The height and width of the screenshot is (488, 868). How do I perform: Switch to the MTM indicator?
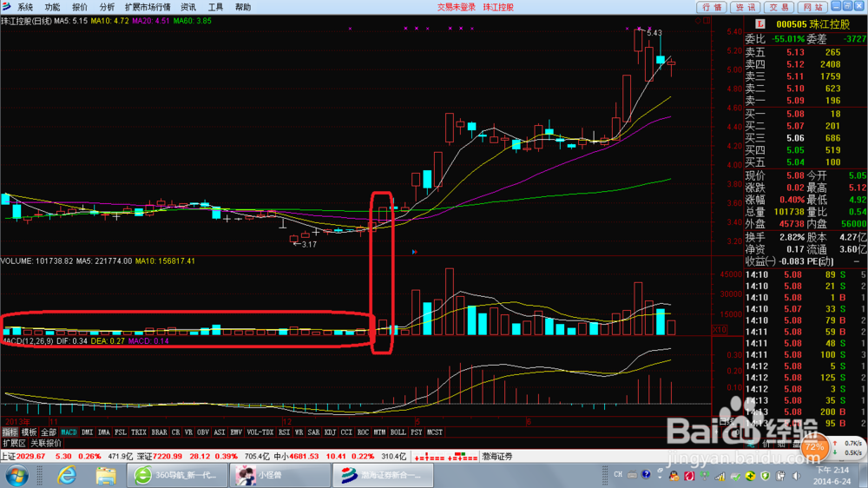(379, 432)
